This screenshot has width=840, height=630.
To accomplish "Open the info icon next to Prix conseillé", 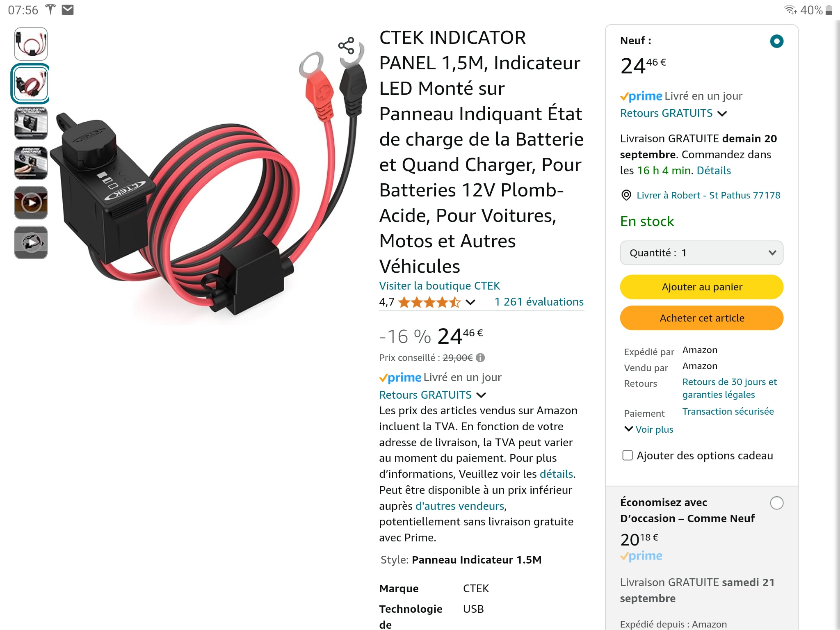I will 480,358.
